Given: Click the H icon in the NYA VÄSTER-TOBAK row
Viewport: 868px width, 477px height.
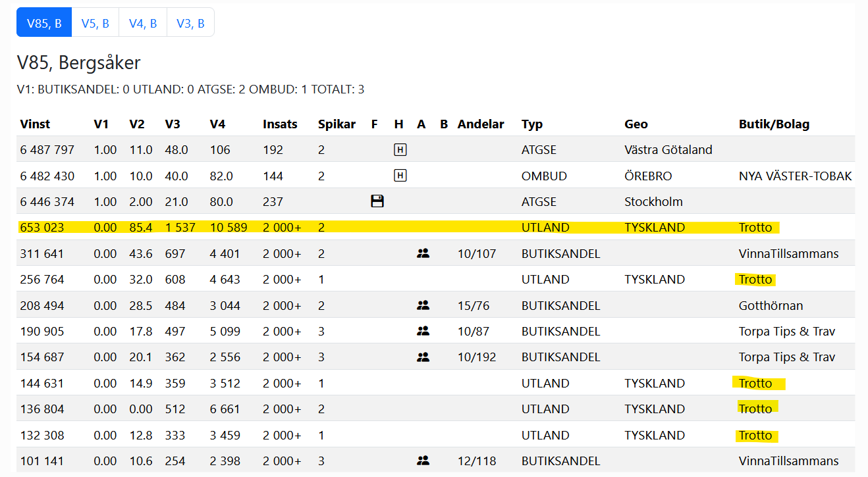Looking at the screenshot, I should [400, 176].
